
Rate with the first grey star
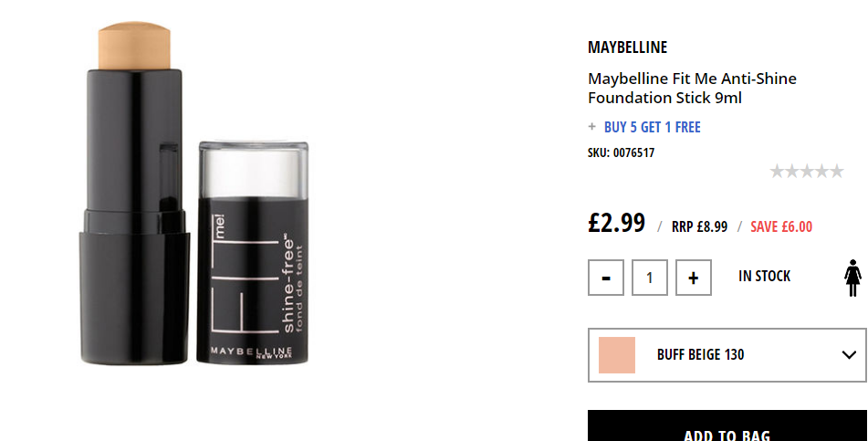[x=777, y=171]
